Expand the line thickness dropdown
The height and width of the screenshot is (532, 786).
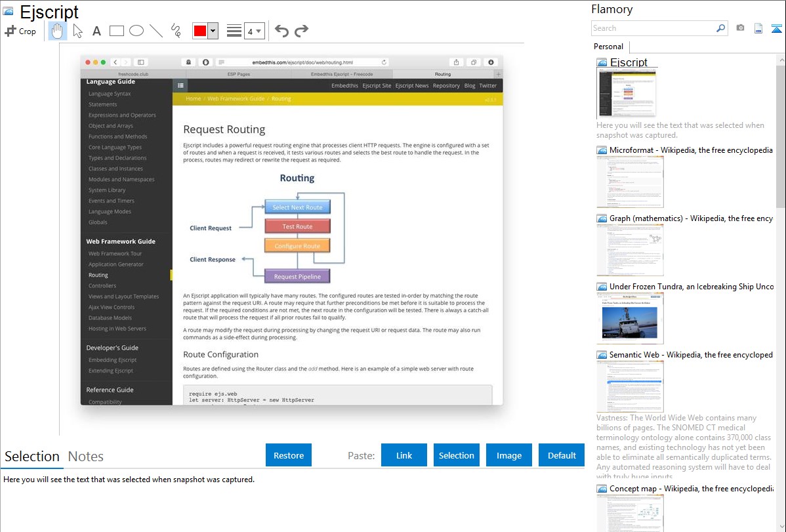tap(254, 31)
